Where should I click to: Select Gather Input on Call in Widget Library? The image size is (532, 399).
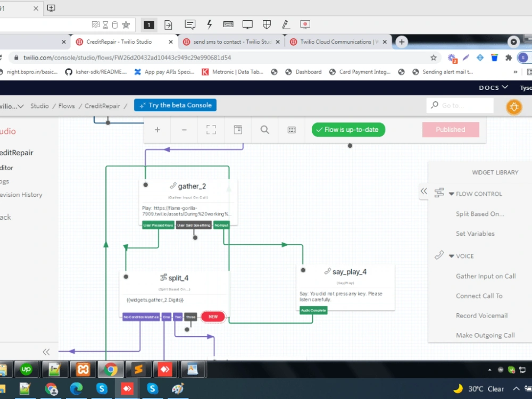[486, 276]
